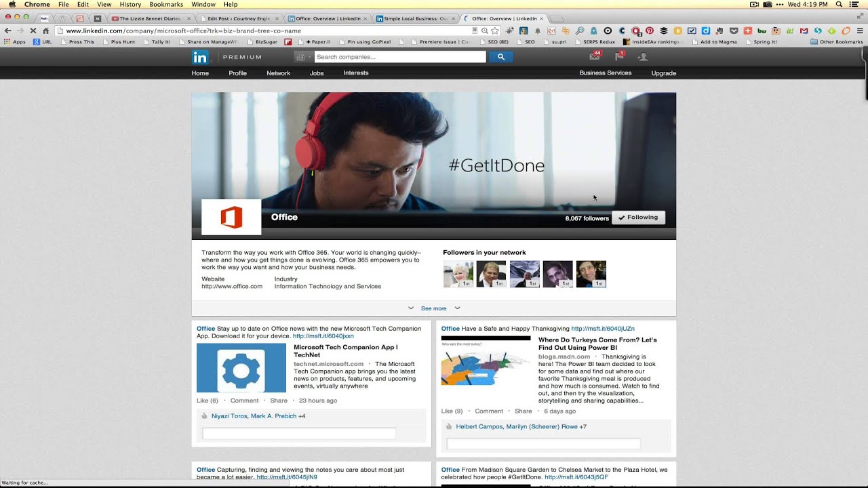Open the Bookmarks menu in menu bar
The height and width of the screenshot is (488, 868).
click(x=166, y=4)
